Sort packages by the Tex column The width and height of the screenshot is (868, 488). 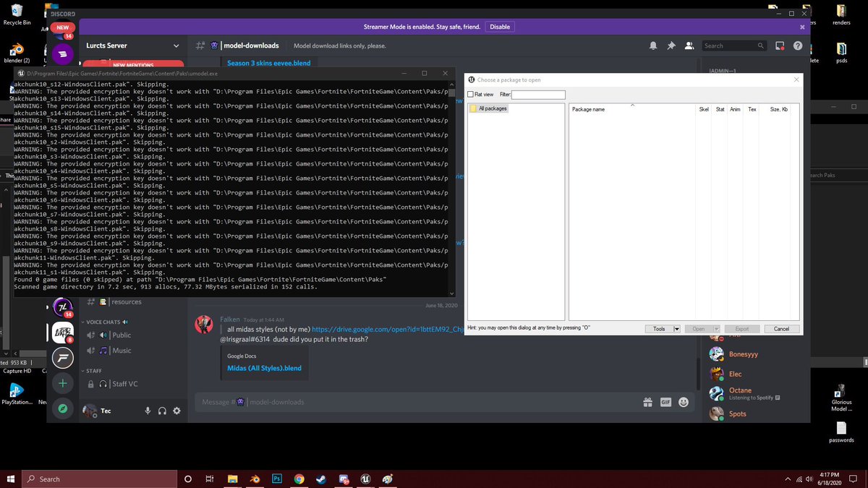(x=752, y=109)
